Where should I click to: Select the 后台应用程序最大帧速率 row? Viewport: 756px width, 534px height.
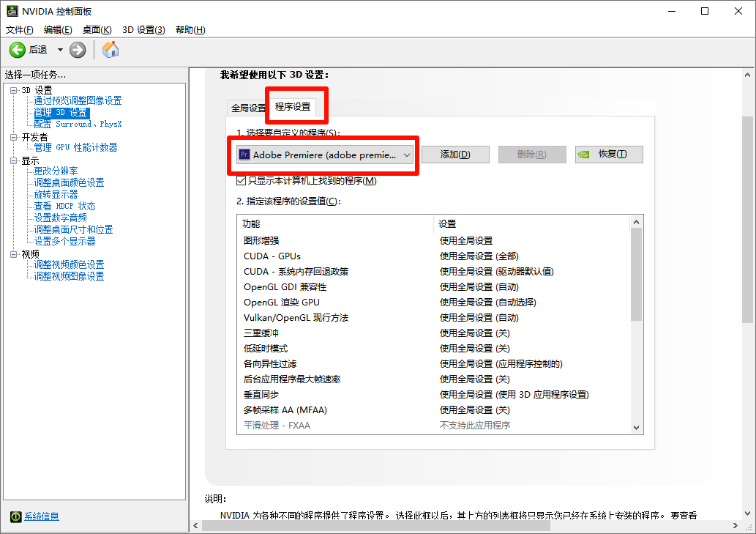(434, 379)
